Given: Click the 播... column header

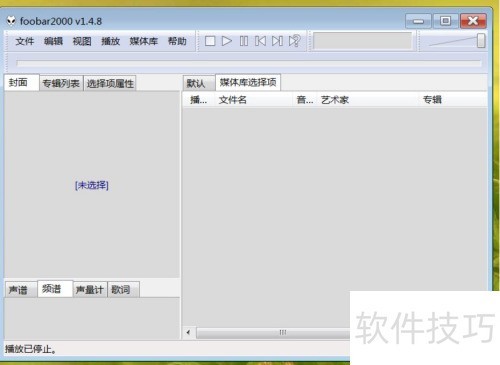Looking at the screenshot, I should pyautogui.click(x=199, y=100).
